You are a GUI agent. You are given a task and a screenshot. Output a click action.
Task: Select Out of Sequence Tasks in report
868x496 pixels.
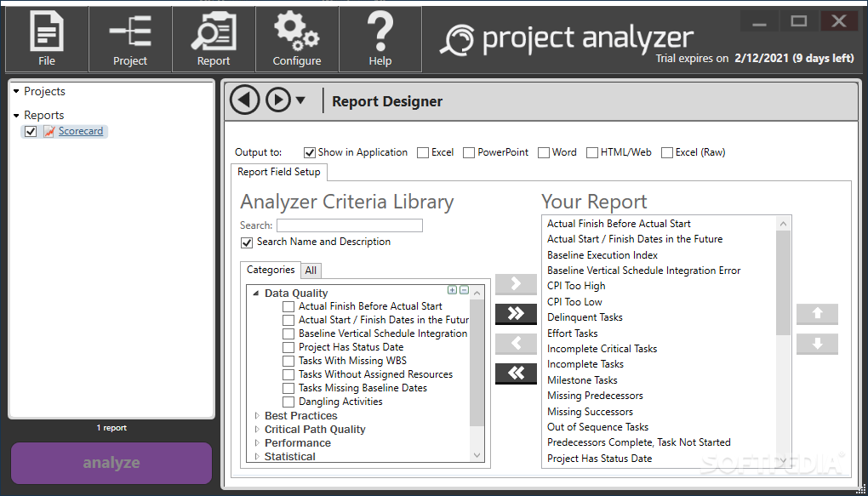point(598,427)
